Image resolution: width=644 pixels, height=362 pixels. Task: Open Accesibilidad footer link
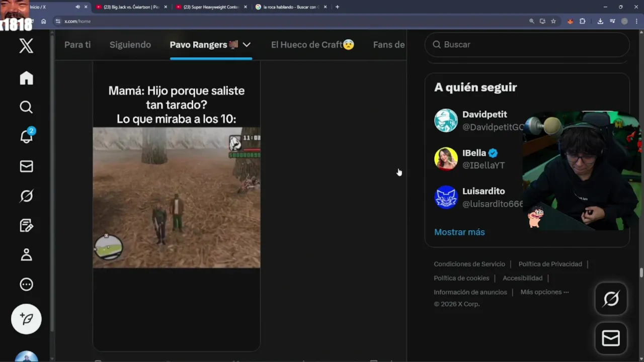(522, 278)
